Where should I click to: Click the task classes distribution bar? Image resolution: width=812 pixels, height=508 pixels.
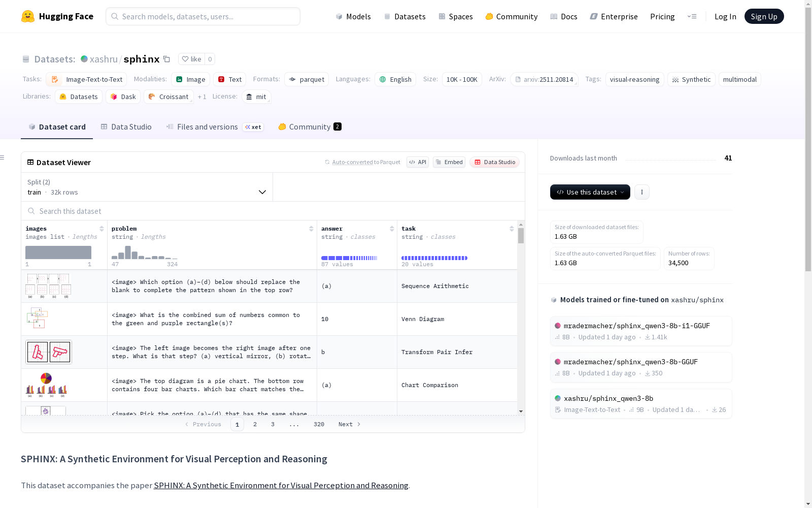434,258
